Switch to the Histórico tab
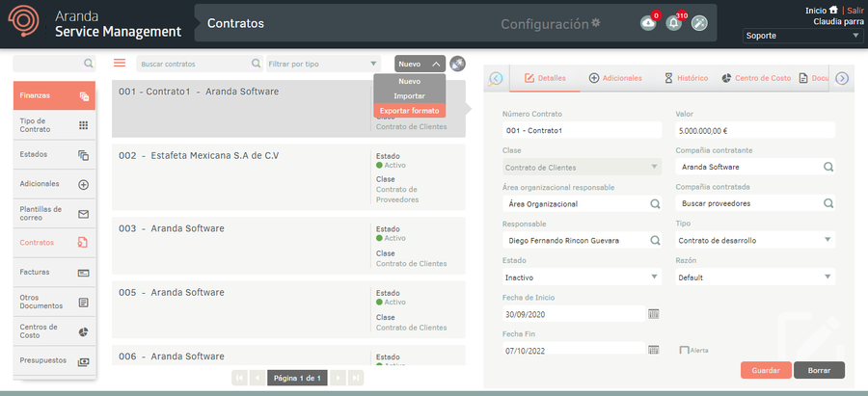The image size is (868, 396). pos(686,78)
